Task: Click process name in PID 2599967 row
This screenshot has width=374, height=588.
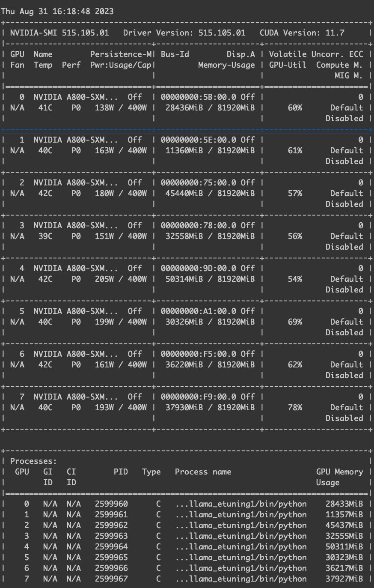Action: [241, 579]
